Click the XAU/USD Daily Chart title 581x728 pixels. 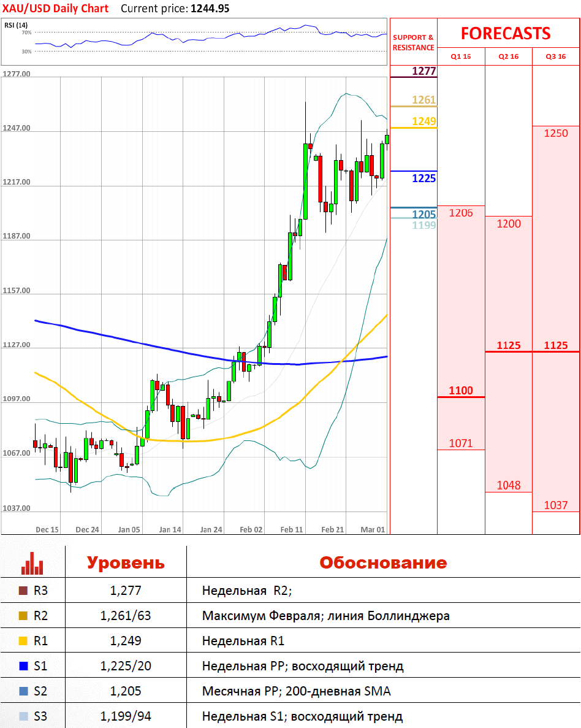coord(55,9)
